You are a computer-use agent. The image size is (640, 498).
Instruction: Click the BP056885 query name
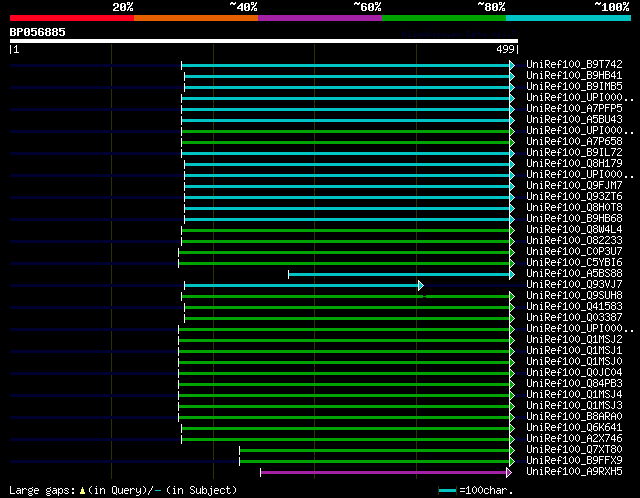point(38,31)
